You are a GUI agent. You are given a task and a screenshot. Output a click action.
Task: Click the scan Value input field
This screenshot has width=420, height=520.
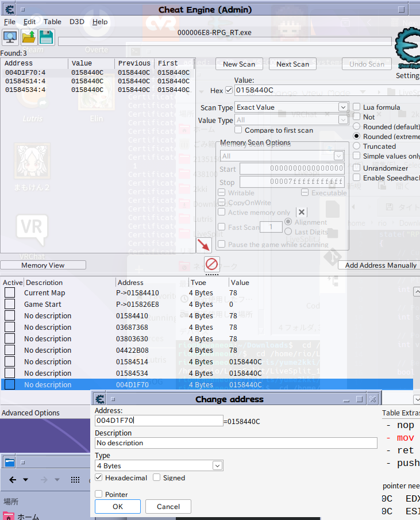[327, 90]
